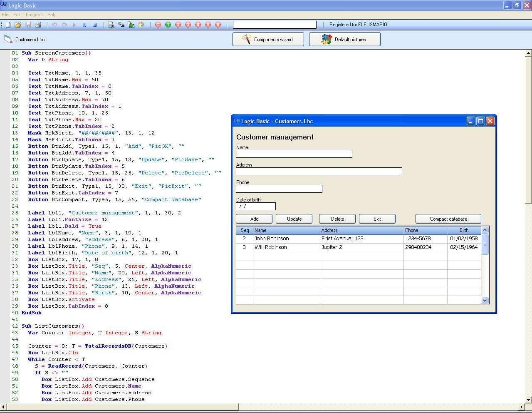Image resolution: width=532 pixels, height=413 pixels.
Task: Open Default pictures
Action: (x=345, y=40)
